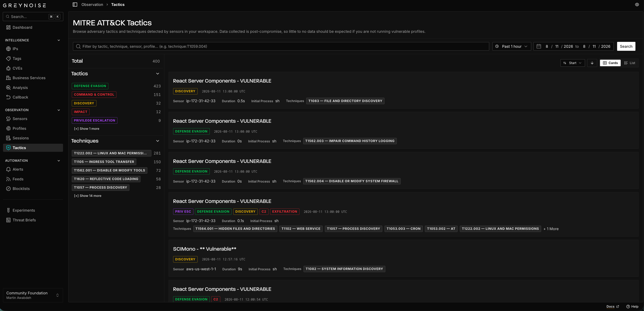
Task: Click T1562.004 Disable or Modify System Firewall tag
Action: tap(352, 181)
